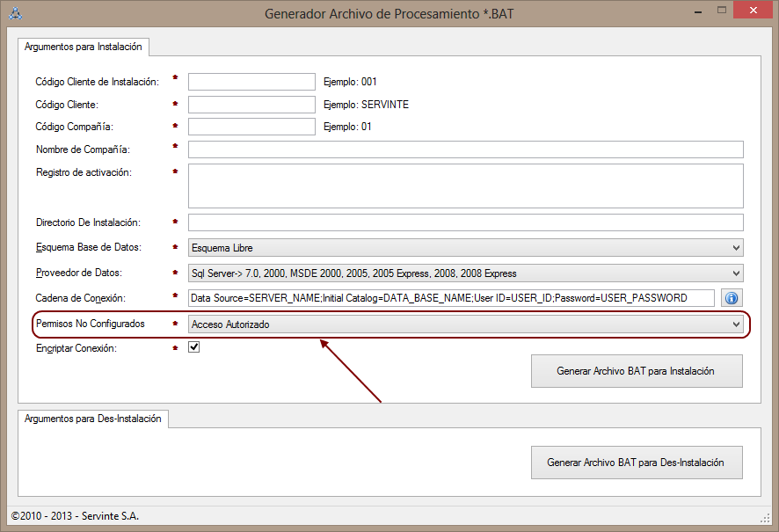Click the Código Cliente input field

[251, 105]
